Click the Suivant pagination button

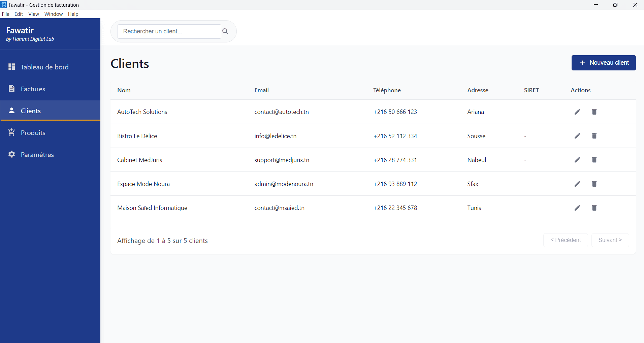tap(610, 240)
